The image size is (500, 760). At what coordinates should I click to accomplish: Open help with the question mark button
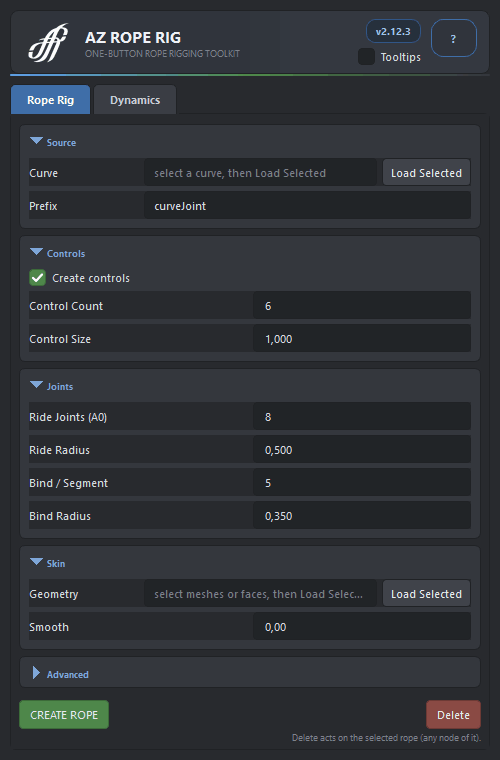(453, 38)
